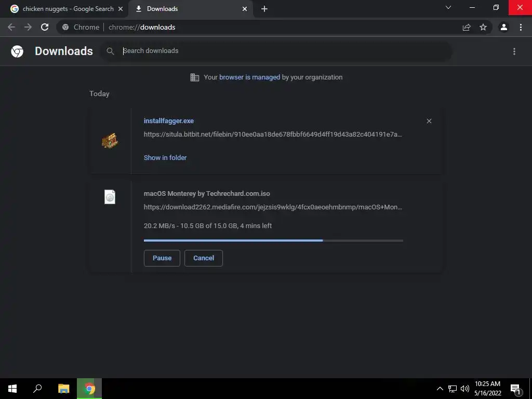Image resolution: width=532 pixels, height=399 pixels.
Task: Open the Chrome profile avatar menu
Action: pyautogui.click(x=504, y=27)
